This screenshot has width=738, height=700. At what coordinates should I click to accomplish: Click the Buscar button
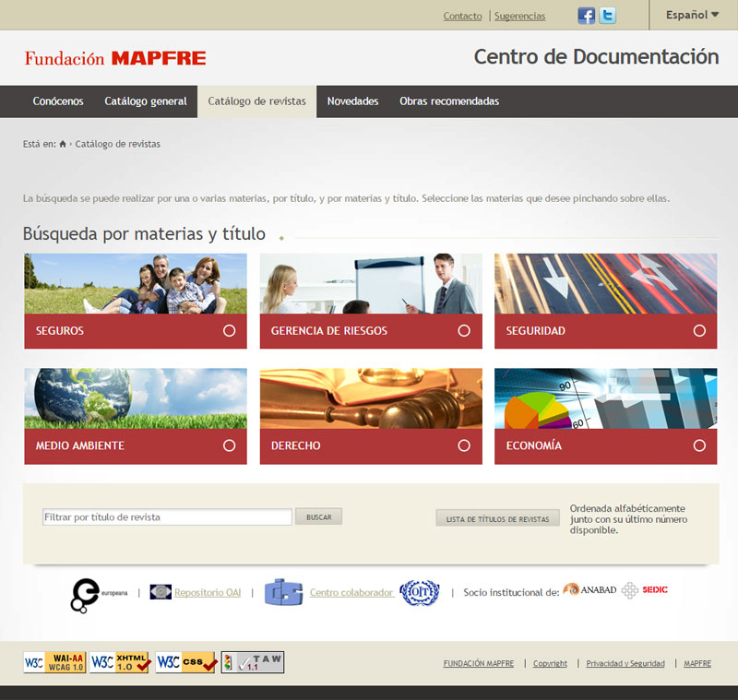click(x=318, y=517)
